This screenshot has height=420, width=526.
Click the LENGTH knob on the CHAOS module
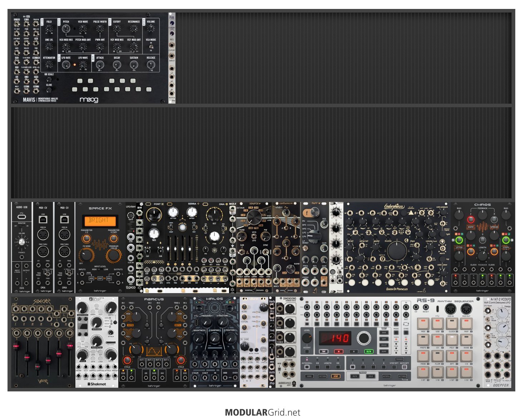click(482, 255)
